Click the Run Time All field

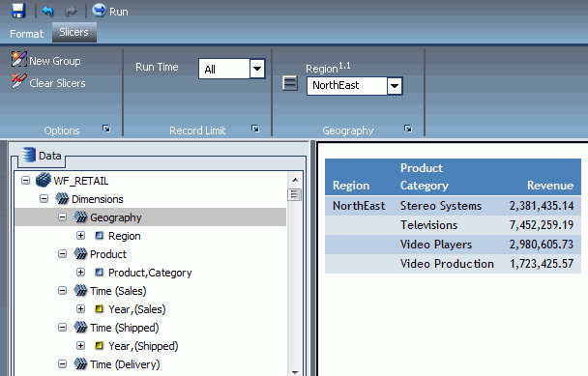(223, 69)
